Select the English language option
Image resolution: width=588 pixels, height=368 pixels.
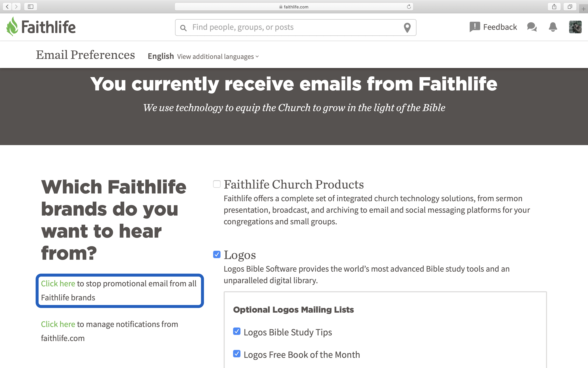161,56
